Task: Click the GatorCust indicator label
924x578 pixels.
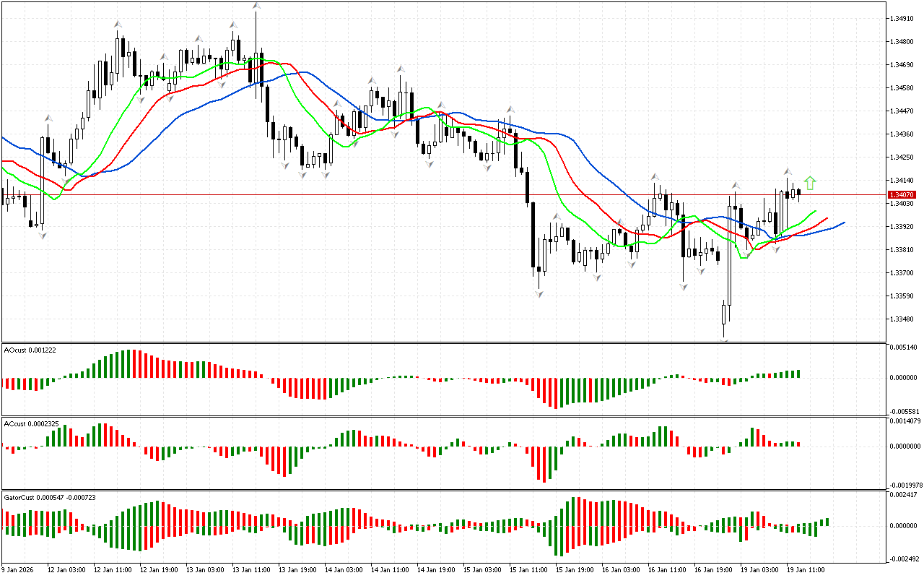Action: (x=49, y=498)
